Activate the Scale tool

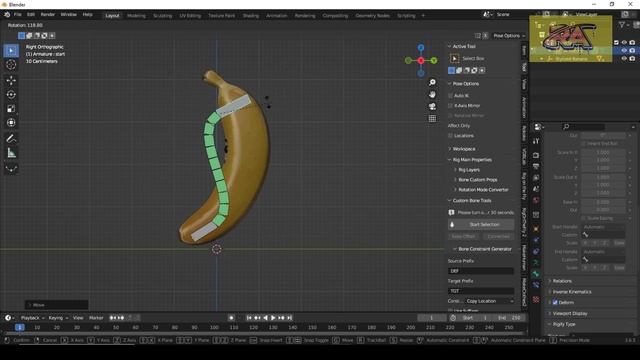[11, 109]
